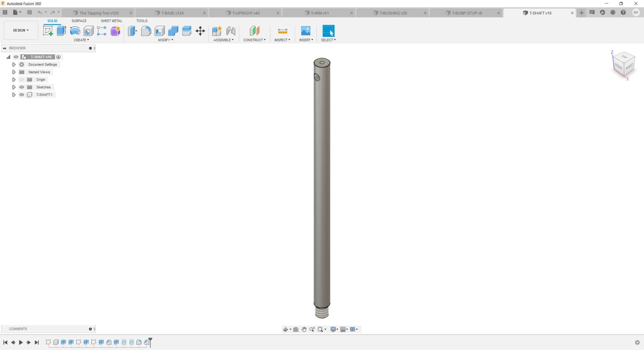Select the Create Sketch tool
Image resolution: width=644 pixels, height=350 pixels.
point(48,31)
